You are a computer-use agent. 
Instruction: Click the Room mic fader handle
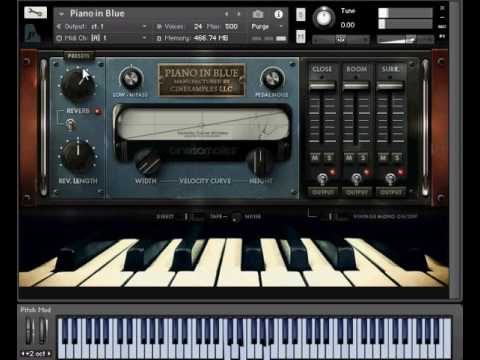coord(356,86)
